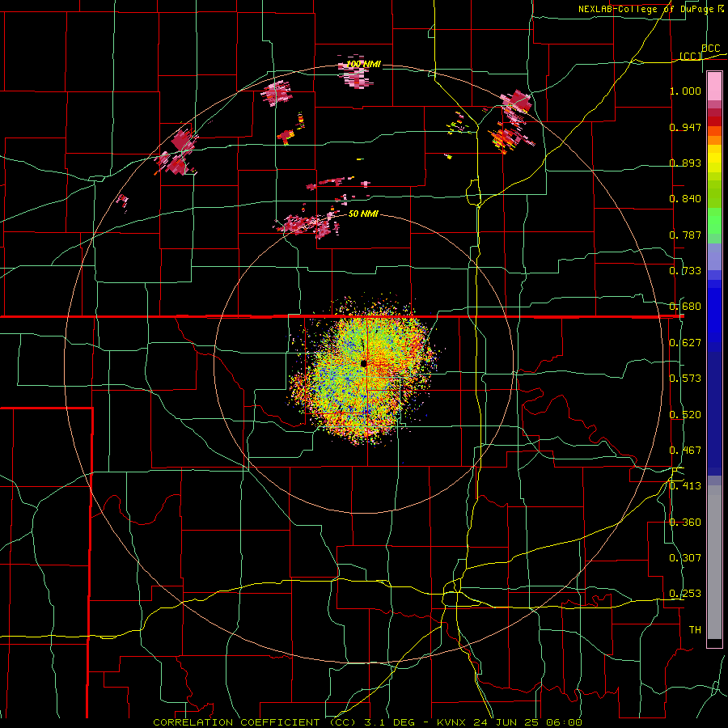Screen dimensions: 728x728
Task: Click the 0.413 scale value
Action: tap(685, 486)
